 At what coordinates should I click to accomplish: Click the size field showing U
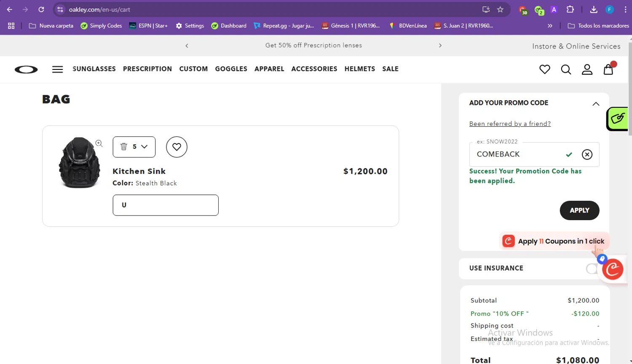pyautogui.click(x=166, y=205)
